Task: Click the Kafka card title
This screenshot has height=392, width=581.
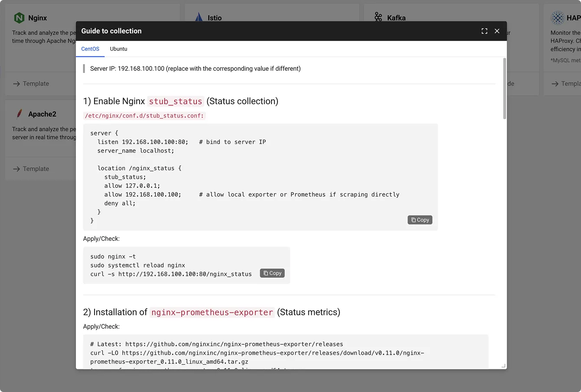Action: (396, 18)
